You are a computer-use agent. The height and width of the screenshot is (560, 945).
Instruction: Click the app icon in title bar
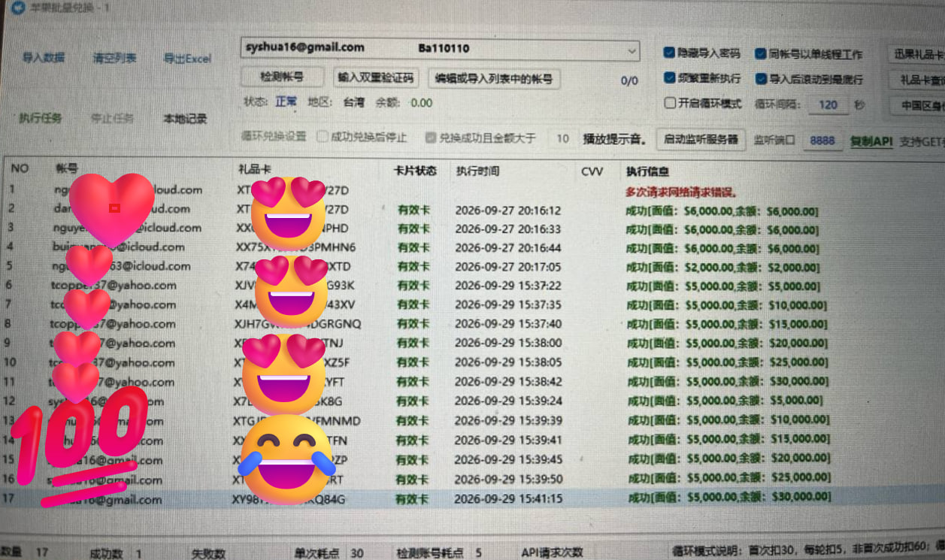click(17, 6)
